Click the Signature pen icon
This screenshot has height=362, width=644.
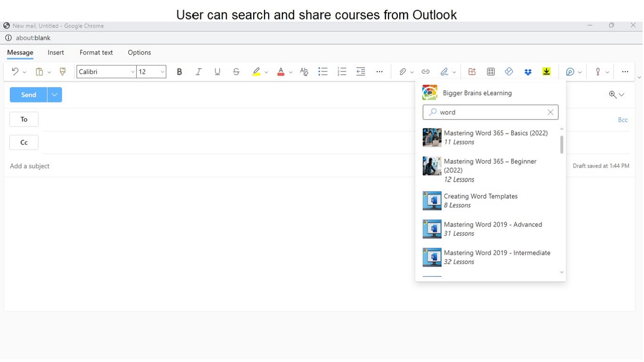[x=444, y=72]
